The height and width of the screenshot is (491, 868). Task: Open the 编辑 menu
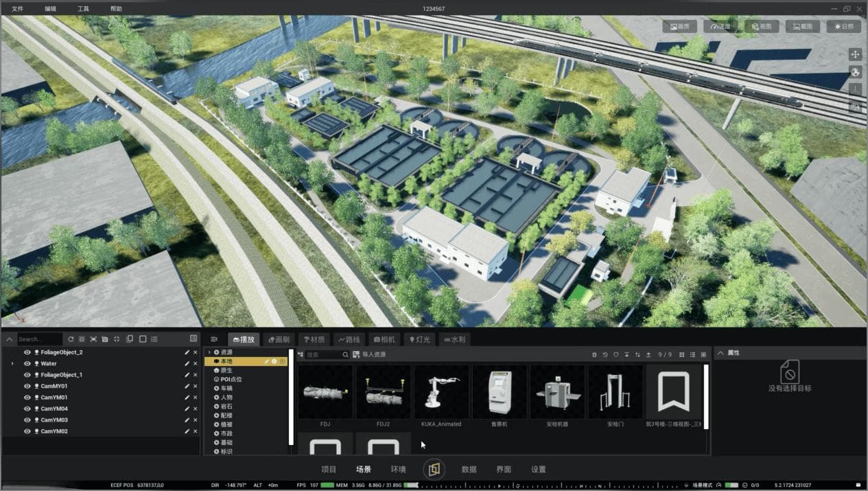(50, 9)
